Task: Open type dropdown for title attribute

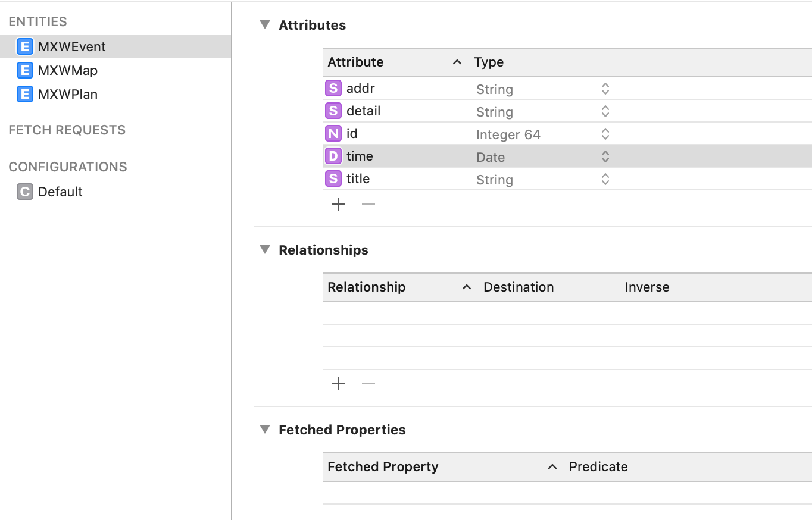Action: coord(605,179)
